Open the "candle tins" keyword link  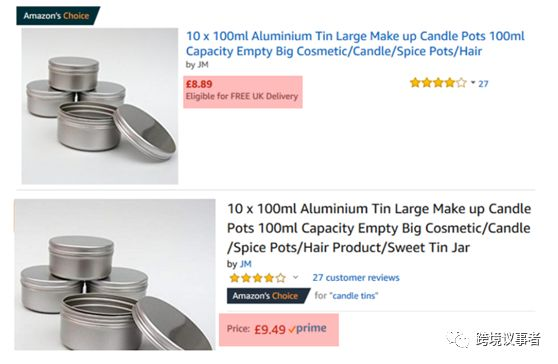tap(354, 296)
